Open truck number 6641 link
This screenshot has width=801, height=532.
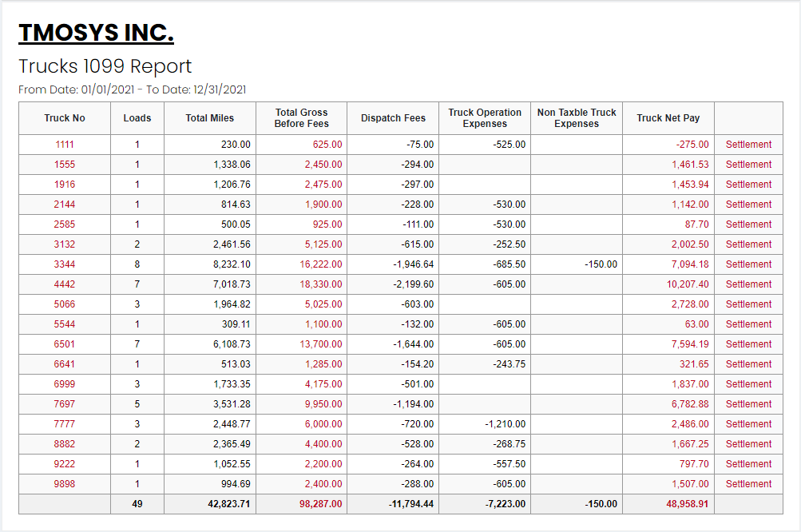[x=65, y=364]
